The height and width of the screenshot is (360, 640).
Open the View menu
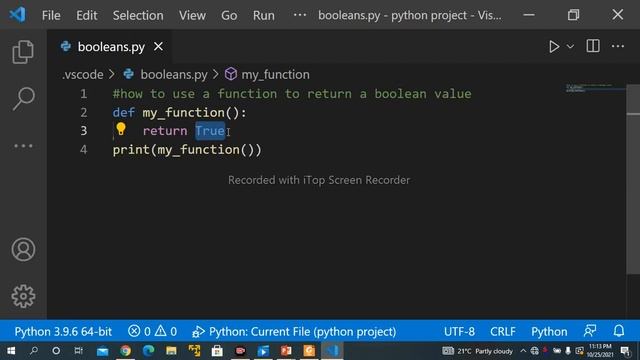coord(192,16)
